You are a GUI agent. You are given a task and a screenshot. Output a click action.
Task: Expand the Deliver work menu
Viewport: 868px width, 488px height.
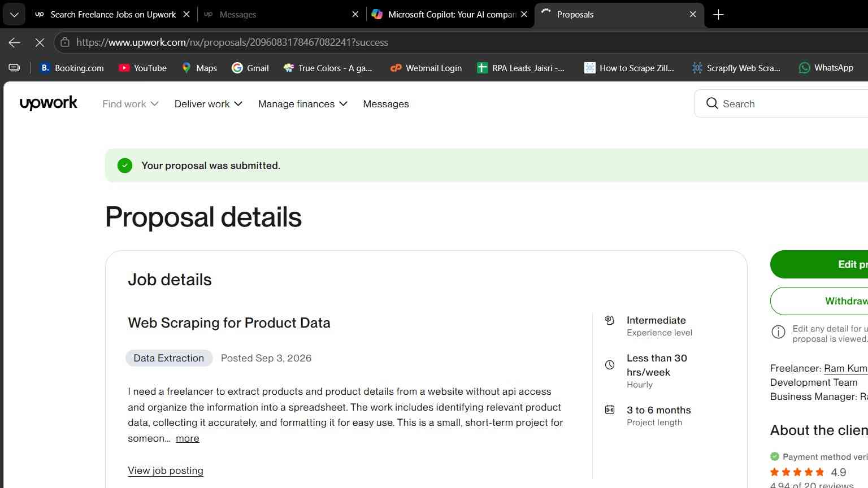click(x=209, y=104)
